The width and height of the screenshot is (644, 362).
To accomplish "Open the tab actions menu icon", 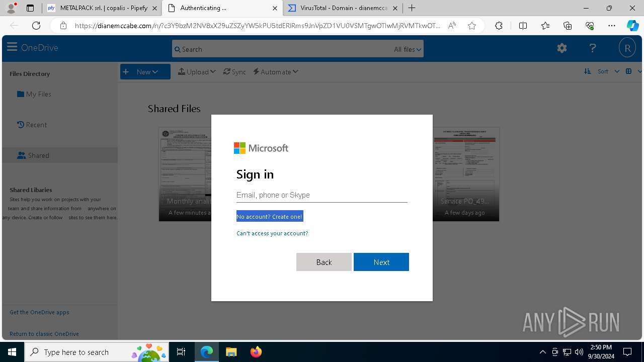I will 30,8.
